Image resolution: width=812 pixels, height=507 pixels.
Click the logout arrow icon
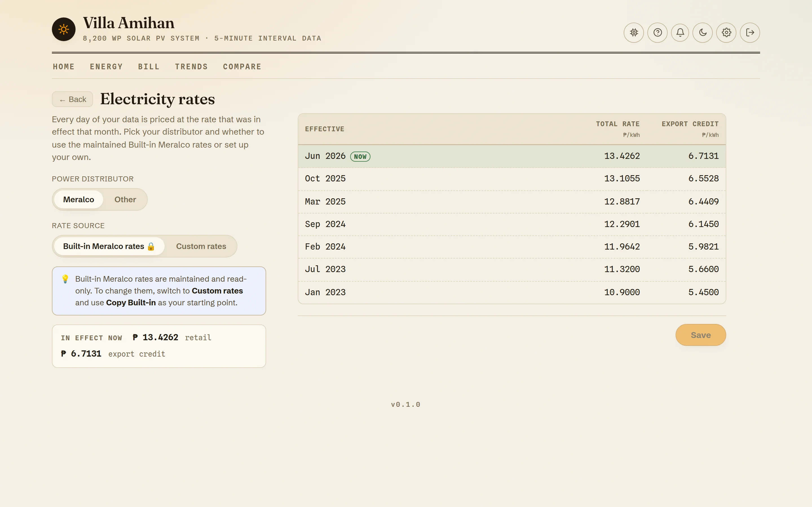[750, 32]
